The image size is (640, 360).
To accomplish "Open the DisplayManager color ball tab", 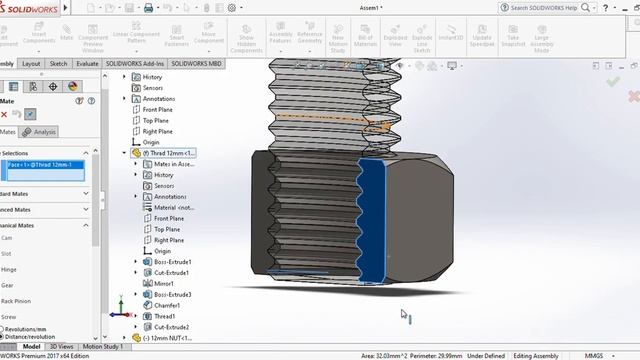I will [x=73, y=87].
